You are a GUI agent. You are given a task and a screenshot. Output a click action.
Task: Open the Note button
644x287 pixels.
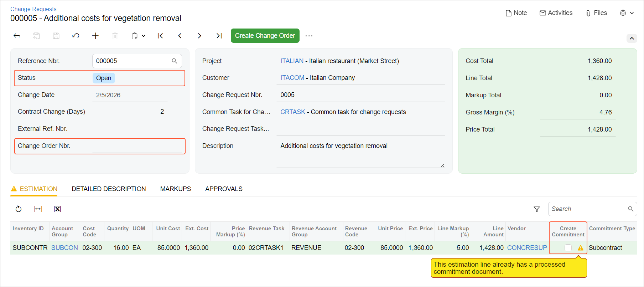[516, 13]
